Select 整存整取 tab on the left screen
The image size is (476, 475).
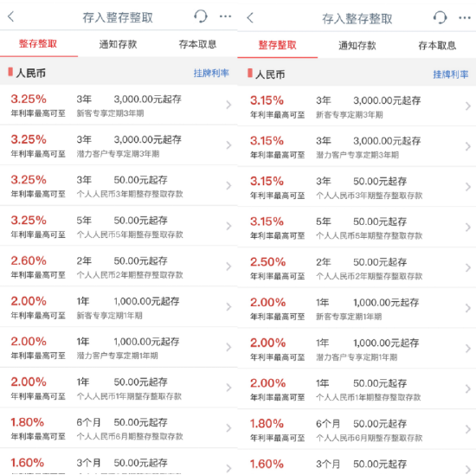(38, 44)
